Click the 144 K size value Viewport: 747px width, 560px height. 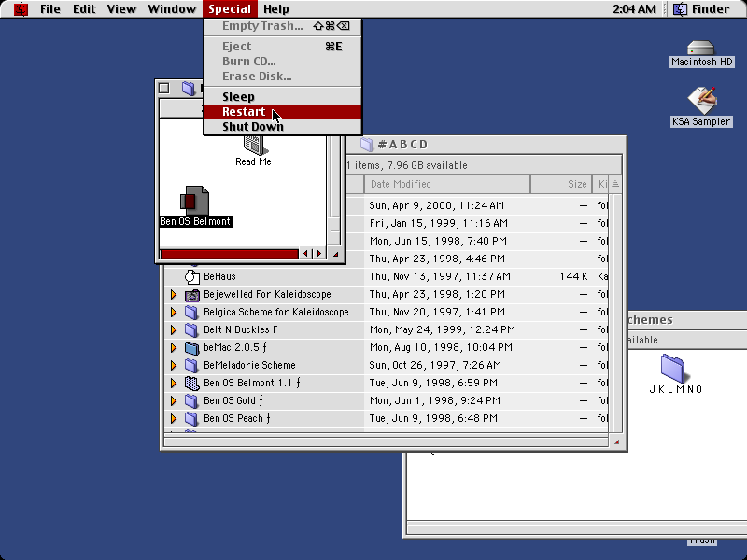[574, 276]
